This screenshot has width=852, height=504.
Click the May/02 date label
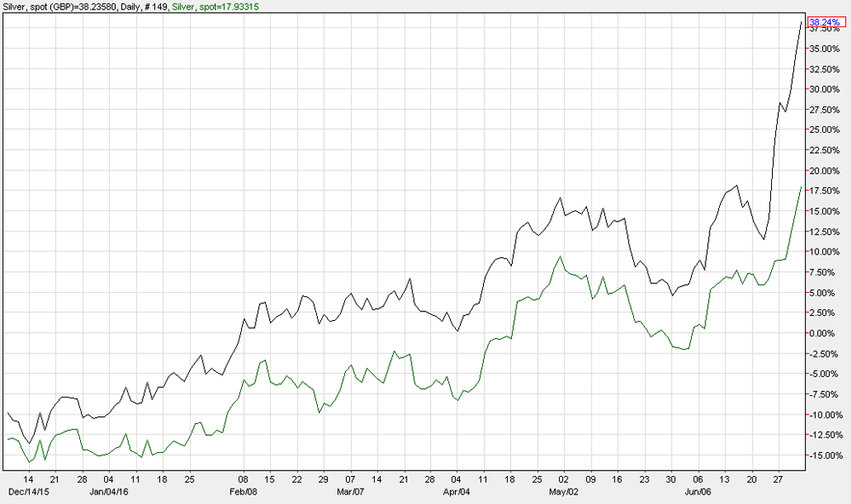tap(564, 492)
